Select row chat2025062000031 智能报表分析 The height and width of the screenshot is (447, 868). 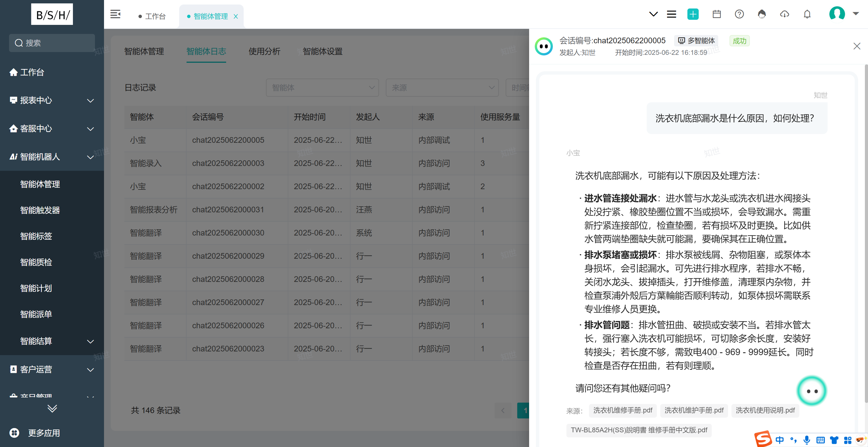point(326,210)
